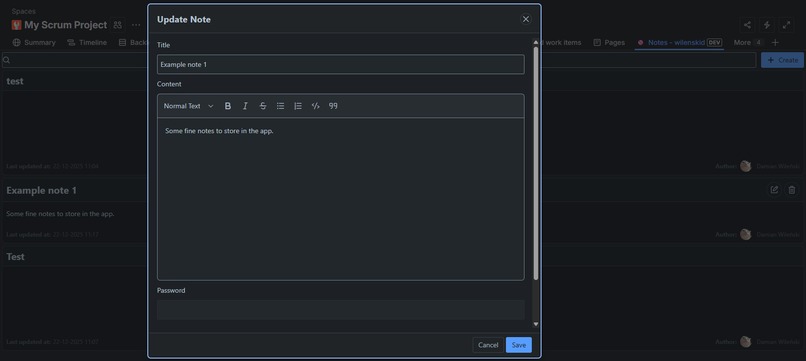Image resolution: width=806 pixels, height=361 pixels.
Task: Expand the More tabs menu
Action: [x=748, y=43]
